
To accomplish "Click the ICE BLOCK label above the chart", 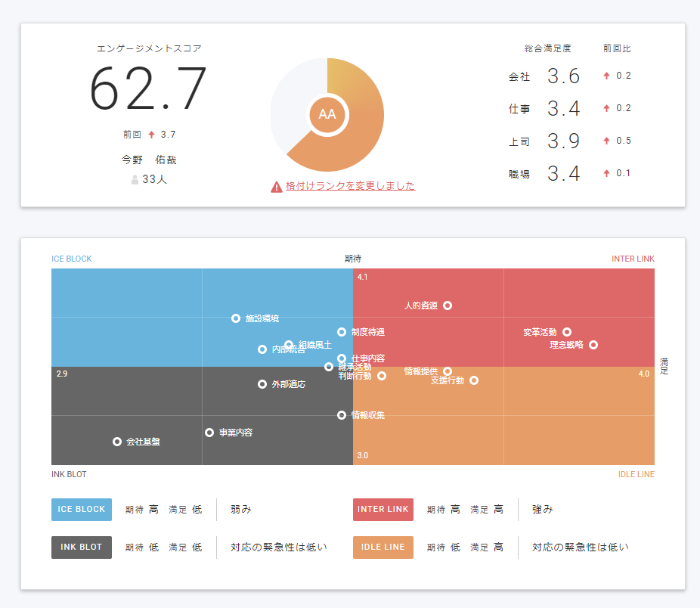I will pyautogui.click(x=71, y=259).
